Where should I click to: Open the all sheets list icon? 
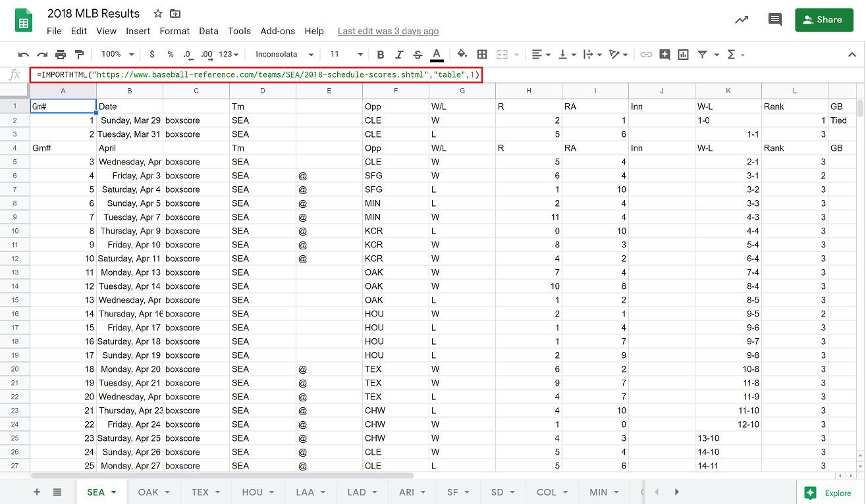pos(57,492)
